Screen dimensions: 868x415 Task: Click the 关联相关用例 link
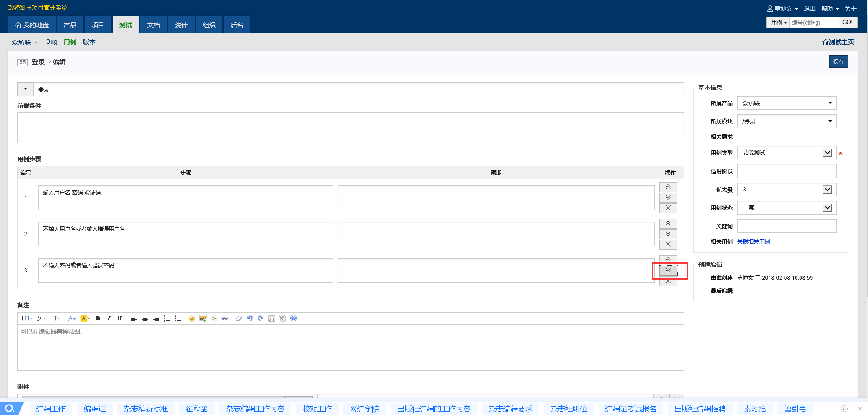point(754,242)
